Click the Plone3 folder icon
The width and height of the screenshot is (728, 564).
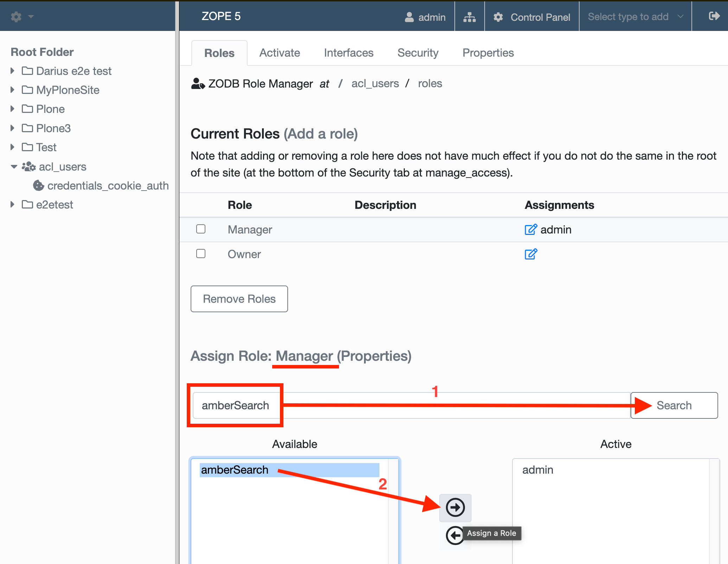[27, 128]
